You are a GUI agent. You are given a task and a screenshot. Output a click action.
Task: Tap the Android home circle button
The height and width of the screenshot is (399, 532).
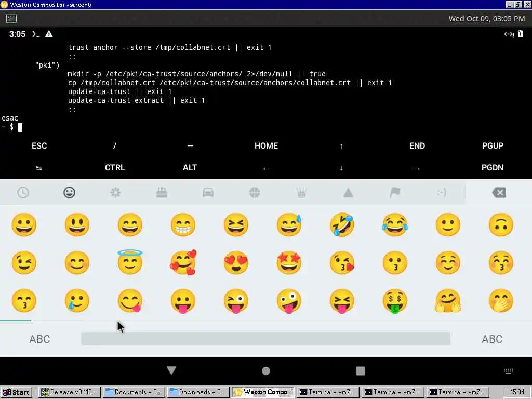pos(266,371)
